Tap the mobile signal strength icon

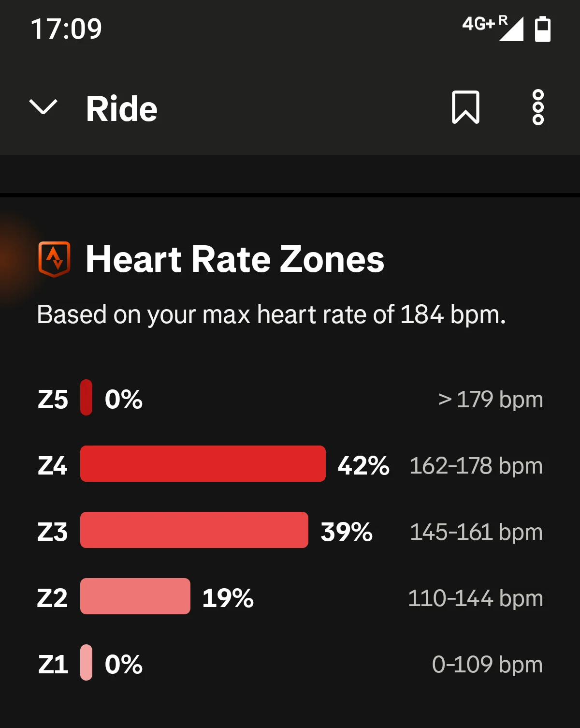[x=511, y=29]
